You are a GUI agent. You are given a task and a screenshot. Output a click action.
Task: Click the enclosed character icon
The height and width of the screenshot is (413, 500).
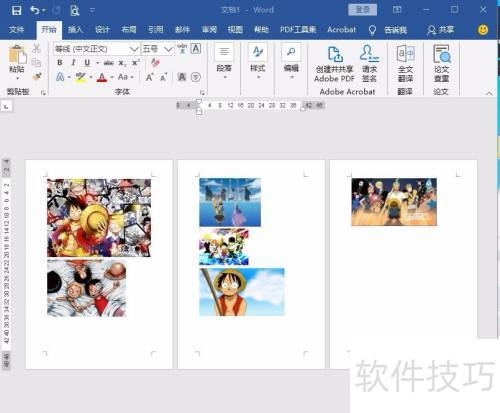tap(196, 77)
